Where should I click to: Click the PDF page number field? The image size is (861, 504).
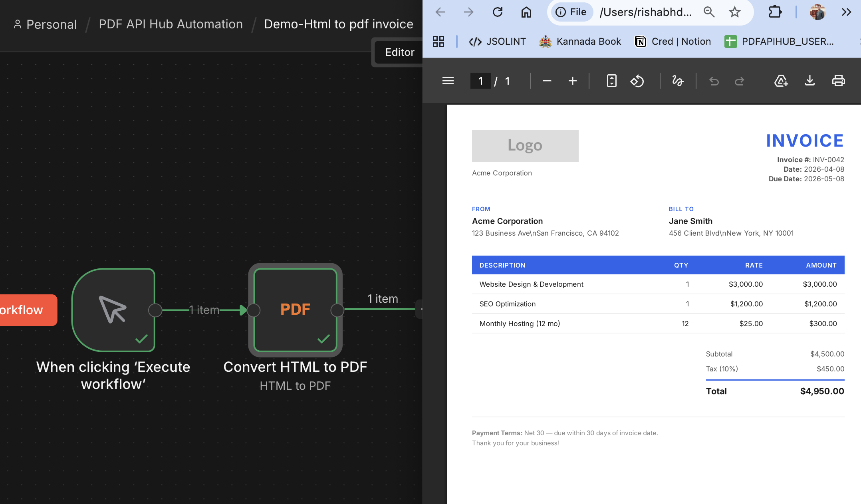pos(480,81)
